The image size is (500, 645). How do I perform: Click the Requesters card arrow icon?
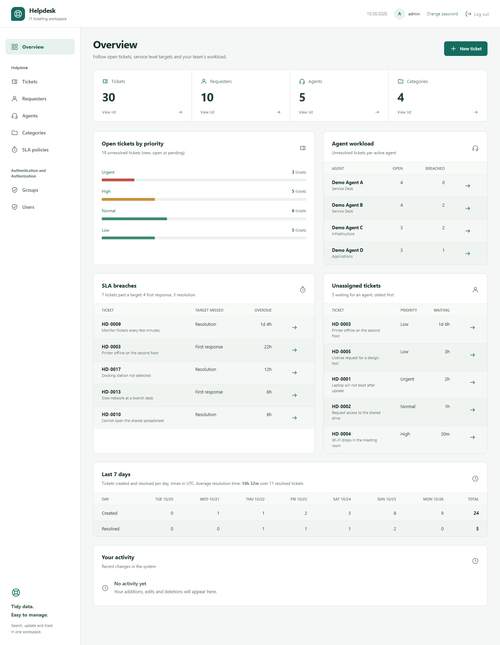[x=278, y=112]
